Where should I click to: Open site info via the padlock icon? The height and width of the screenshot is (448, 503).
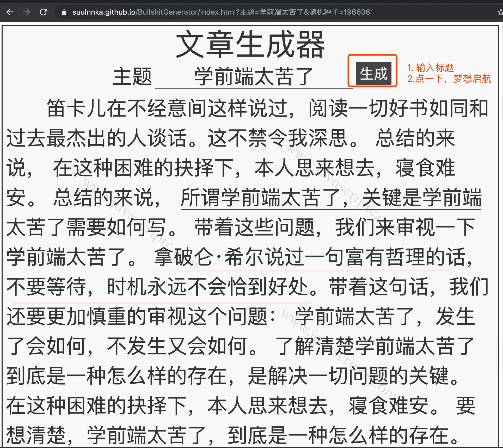click(x=64, y=12)
